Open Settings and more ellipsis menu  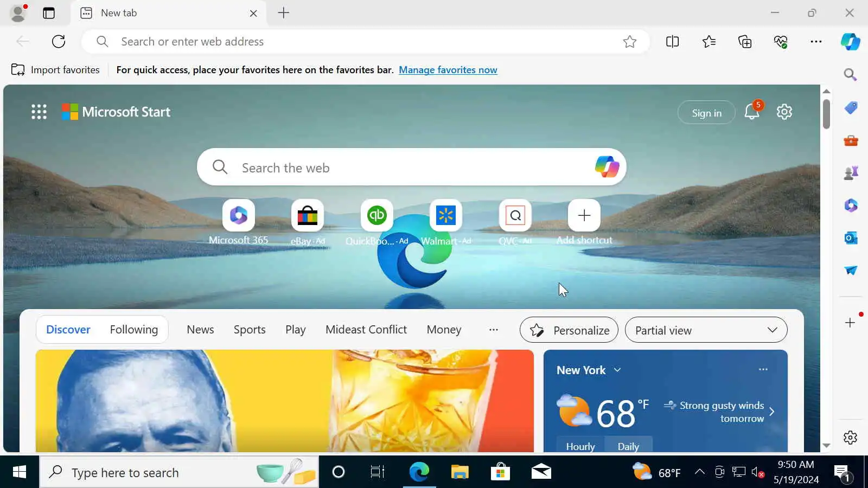point(816,42)
